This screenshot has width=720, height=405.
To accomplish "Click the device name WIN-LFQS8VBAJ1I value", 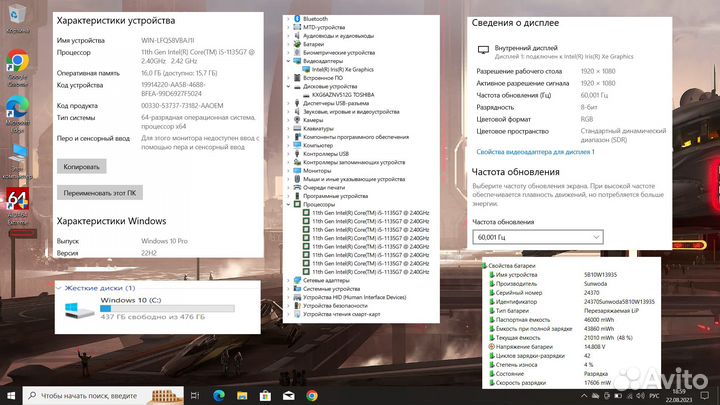I will point(168,40).
